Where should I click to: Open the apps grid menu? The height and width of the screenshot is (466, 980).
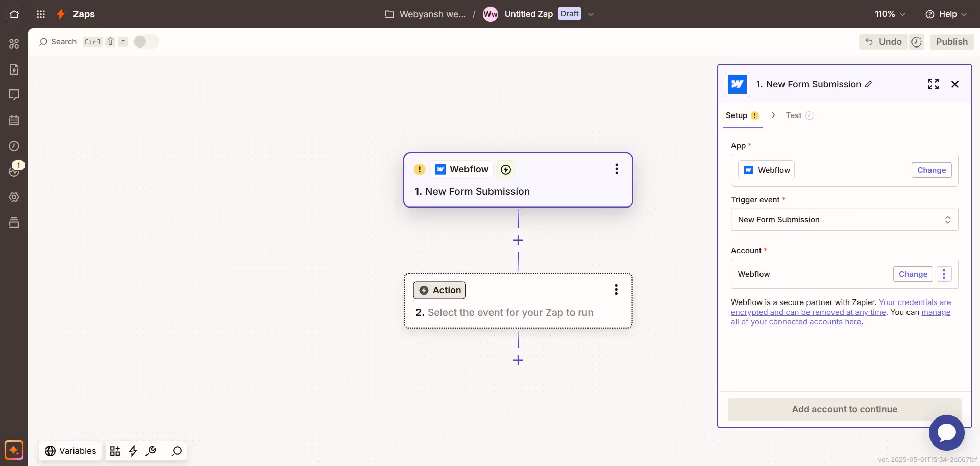click(x=41, y=14)
